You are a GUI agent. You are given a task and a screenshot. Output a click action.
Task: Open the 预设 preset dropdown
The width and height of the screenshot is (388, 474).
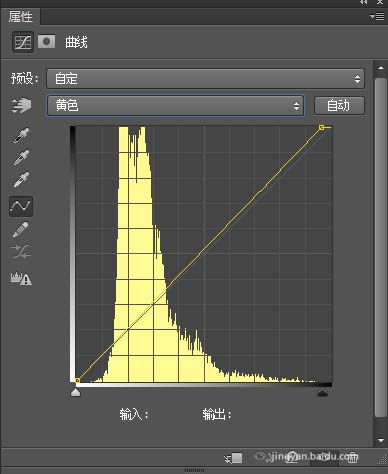[x=205, y=79]
